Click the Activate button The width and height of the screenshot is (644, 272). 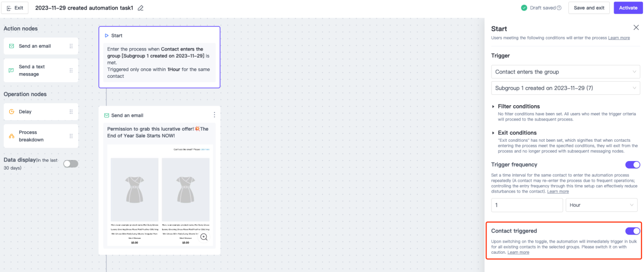[628, 8]
